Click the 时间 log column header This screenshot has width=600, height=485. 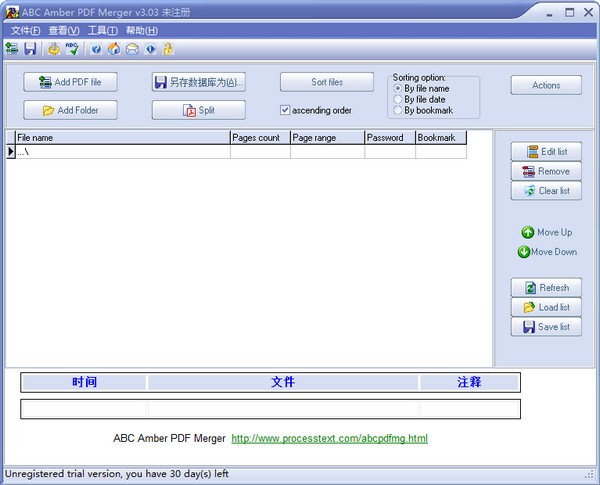(x=84, y=382)
